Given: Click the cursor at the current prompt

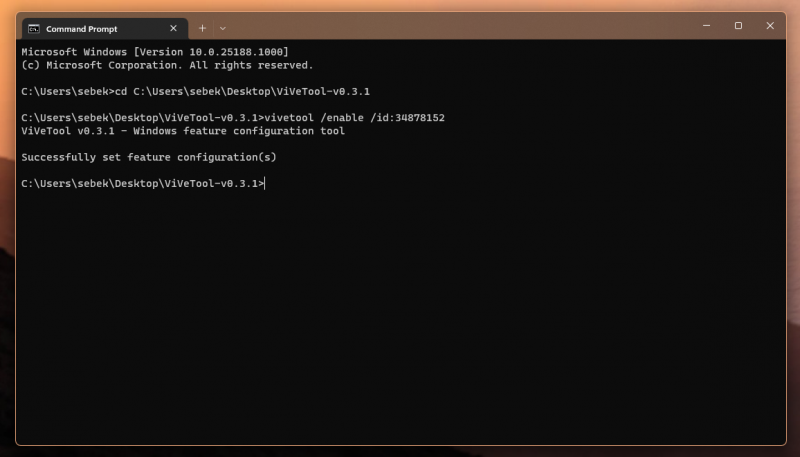Looking at the screenshot, I should 265,183.
